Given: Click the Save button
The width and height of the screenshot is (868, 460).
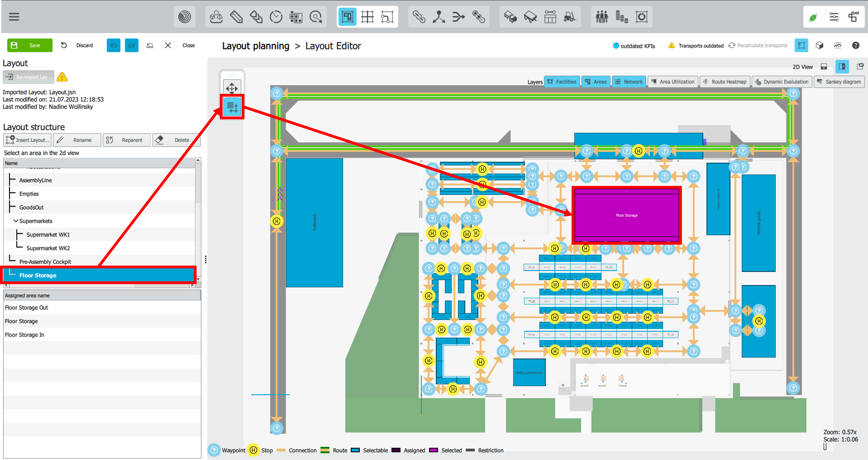Looking at the screenshot, I should click(30, 45).
